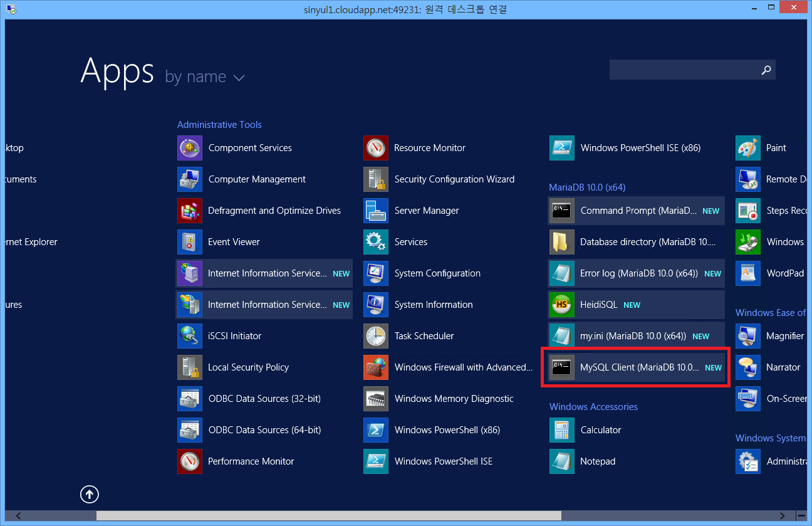Open ODBC Data Sources (64-bit) icon
Viewport: 812px width, 526px height.
click(190, 430)
